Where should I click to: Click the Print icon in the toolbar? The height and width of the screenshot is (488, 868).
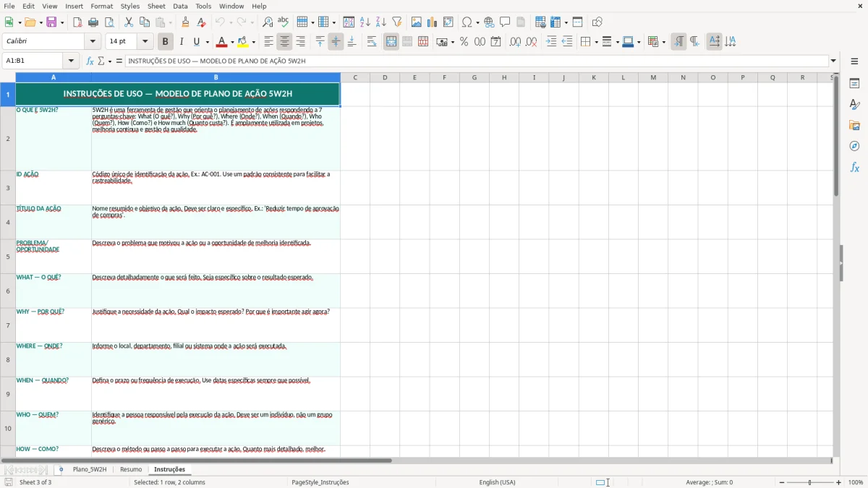point(93,22)
